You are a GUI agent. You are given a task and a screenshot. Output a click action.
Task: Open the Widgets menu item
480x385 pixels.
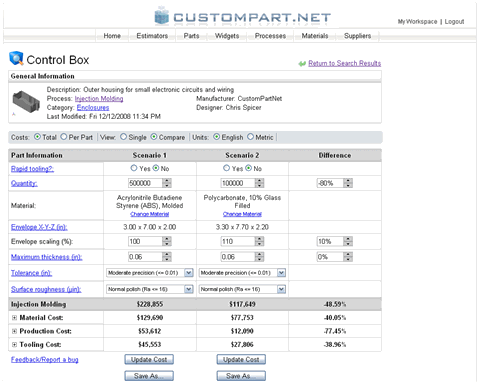tap(227, 36)
